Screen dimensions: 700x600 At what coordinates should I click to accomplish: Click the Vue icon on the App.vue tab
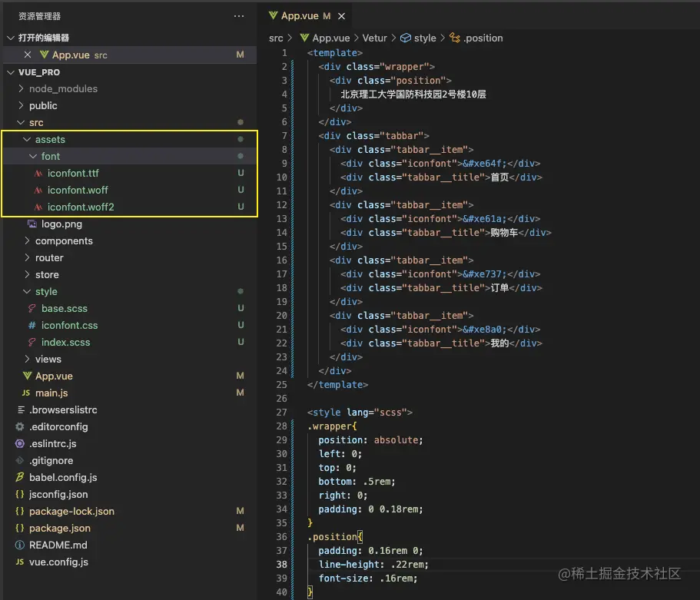(x=274, y=15)
